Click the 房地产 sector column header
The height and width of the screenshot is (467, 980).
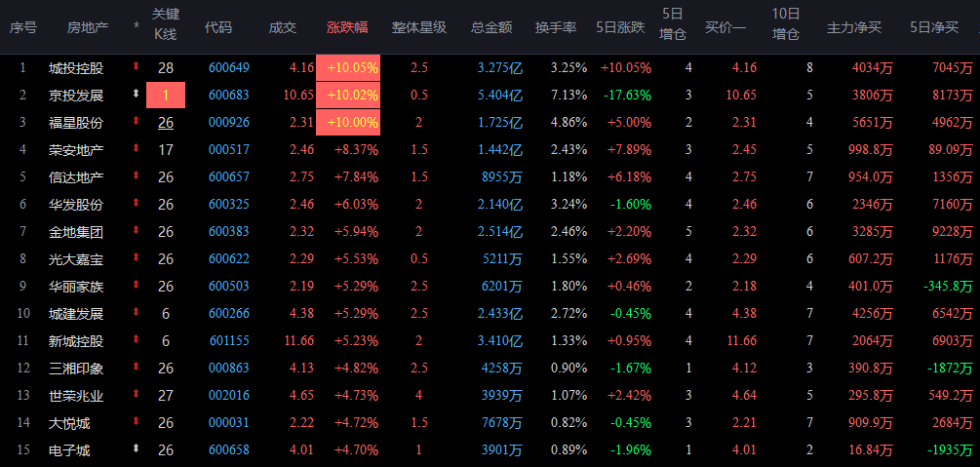[x=88, y=27]
